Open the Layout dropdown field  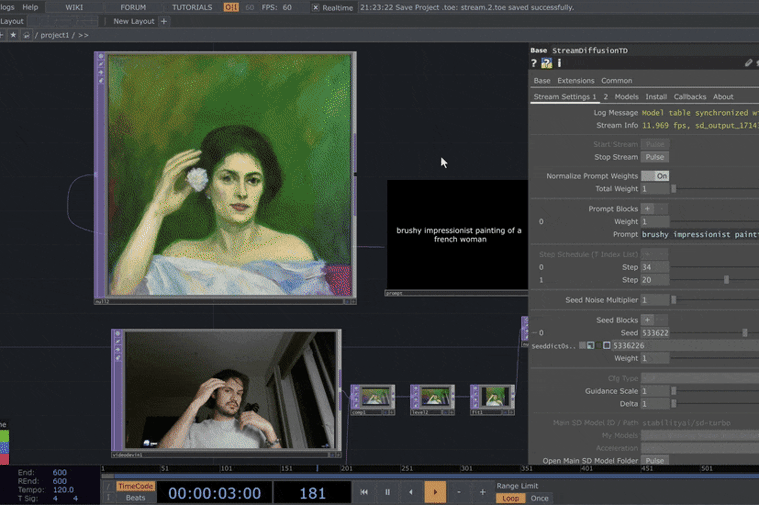pos(63,21)
